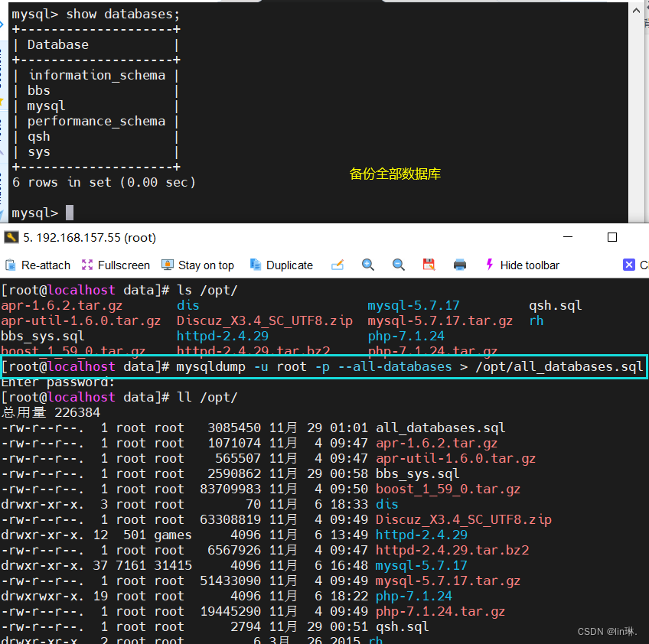Click 'apr-1.6.2.tar.gz' in the ll listing

point(436,443)
